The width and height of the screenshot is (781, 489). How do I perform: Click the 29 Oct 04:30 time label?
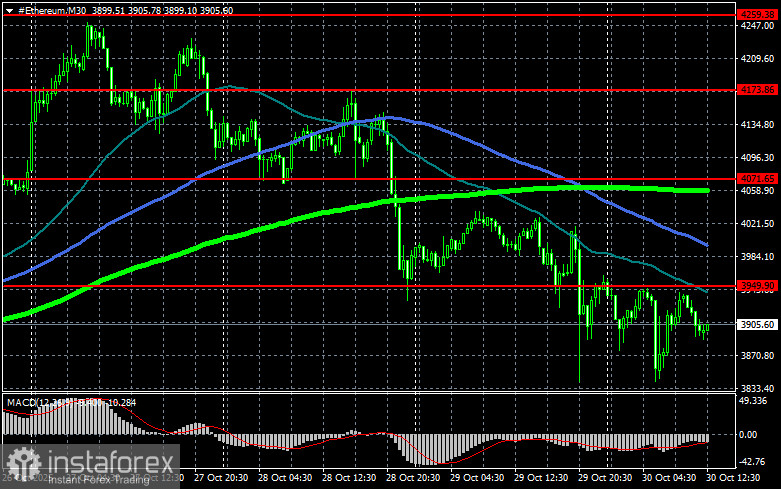[x=477, y=478]
